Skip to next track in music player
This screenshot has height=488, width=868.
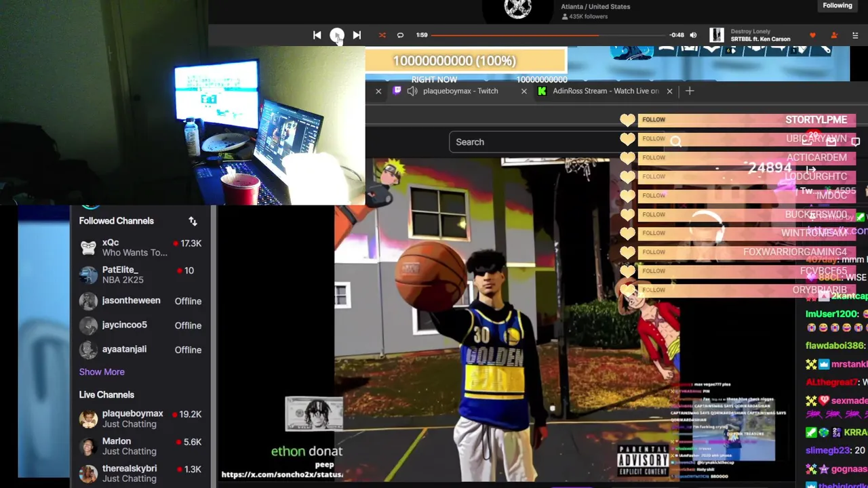click(x=357, y=35)
